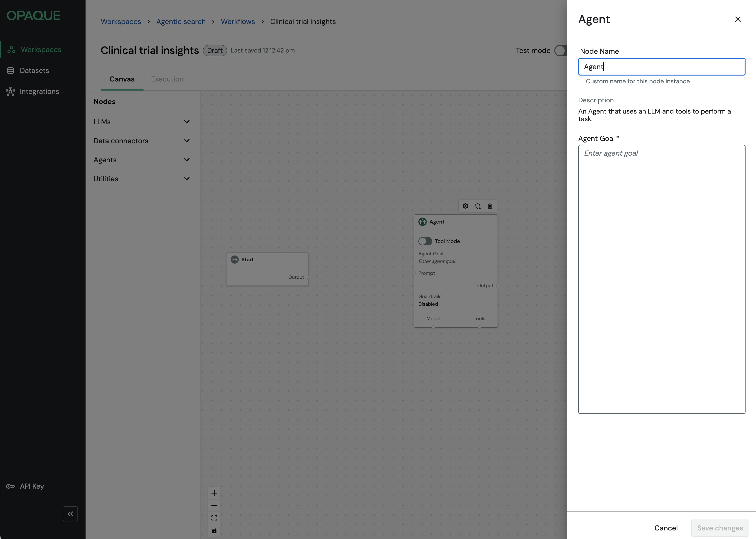Click the Agentic search breadcrumb link
756x539 pixels.
click(181, 22)
